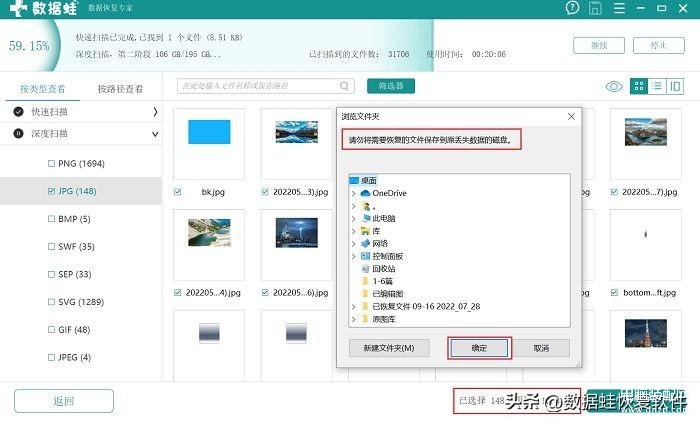Screen dimensions: 700x423
Task: Click the 停止 scan button
Action: coord(658,46)
